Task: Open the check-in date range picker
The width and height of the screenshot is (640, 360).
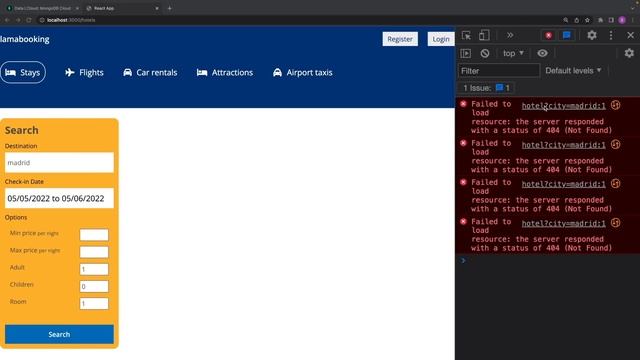Action: click(59, 198)
